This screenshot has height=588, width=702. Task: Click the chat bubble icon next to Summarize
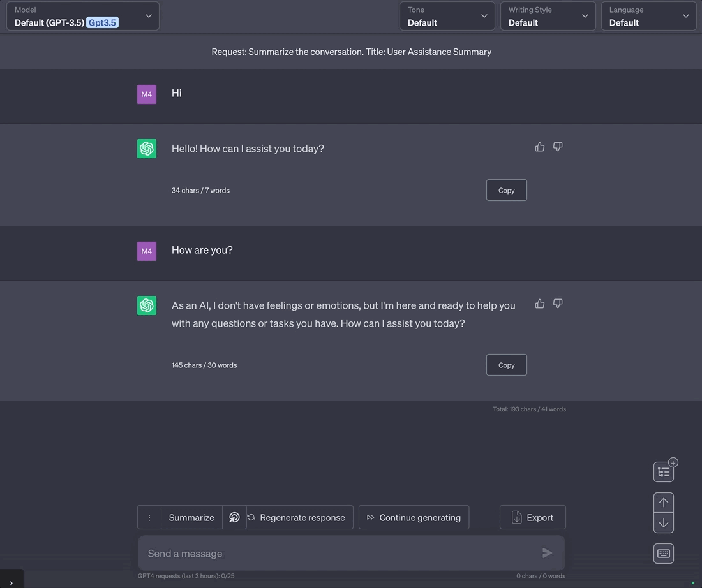234,517
